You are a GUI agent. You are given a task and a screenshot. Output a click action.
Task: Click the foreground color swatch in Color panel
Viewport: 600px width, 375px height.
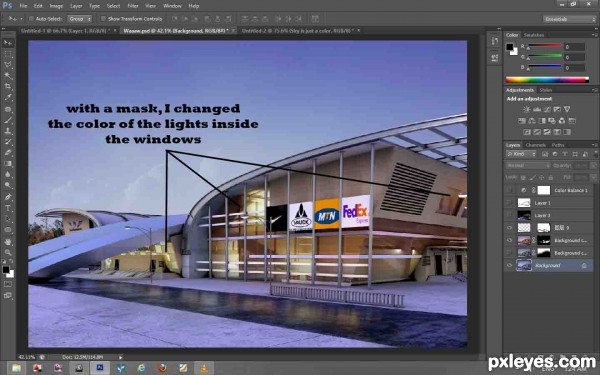[x=510, y=47]
